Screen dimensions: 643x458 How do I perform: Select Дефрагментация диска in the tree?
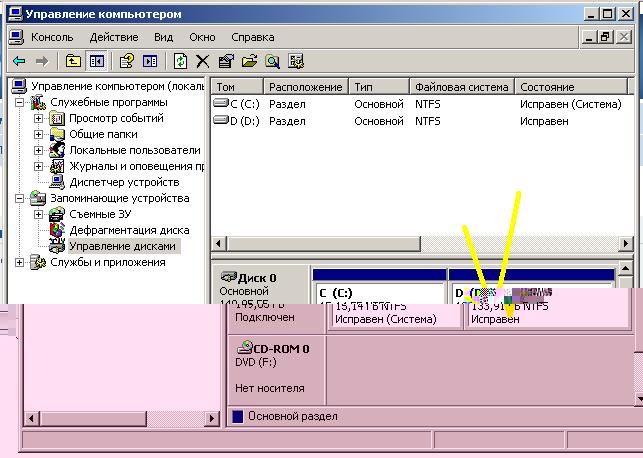coord(129,230)
